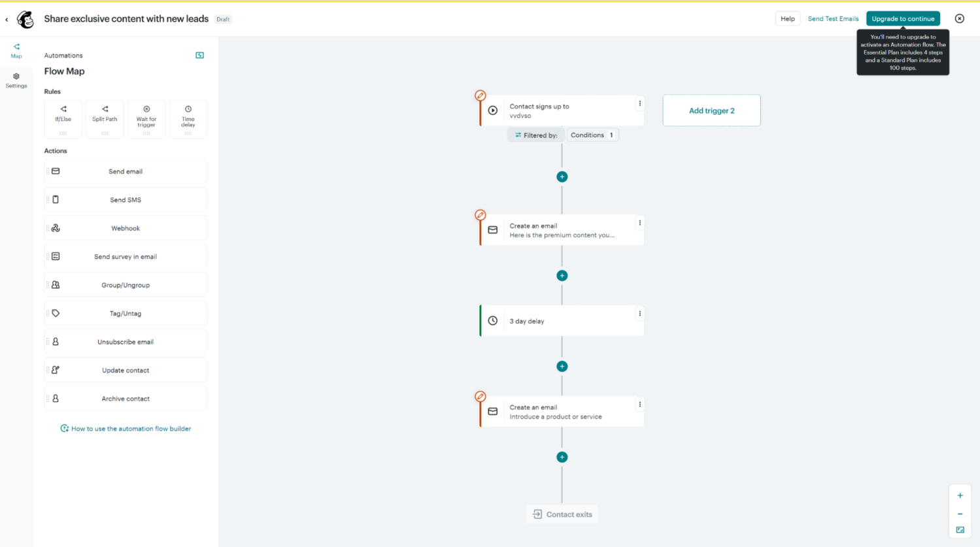Open the kebab menu on 3 day delay
The image size is (980, 547).
point(639,313)
